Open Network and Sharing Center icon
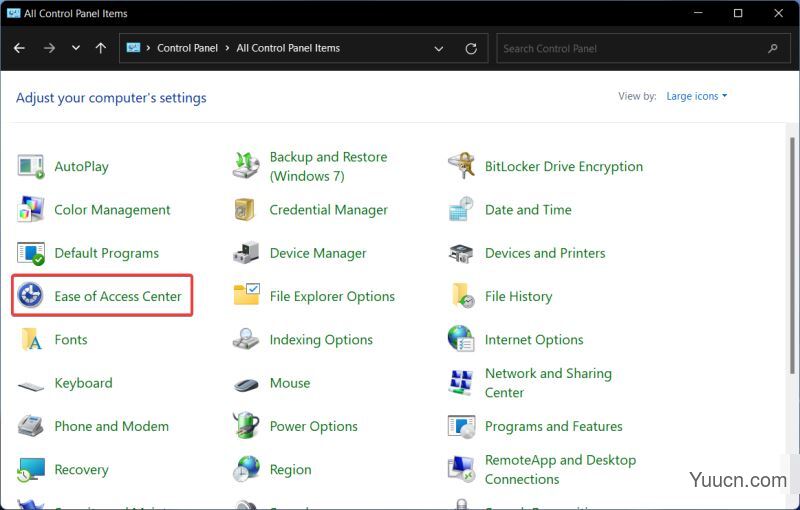Image resolution: width=800 pixels, height=510 pixels. pyautogui.click(x=461, y=382)
